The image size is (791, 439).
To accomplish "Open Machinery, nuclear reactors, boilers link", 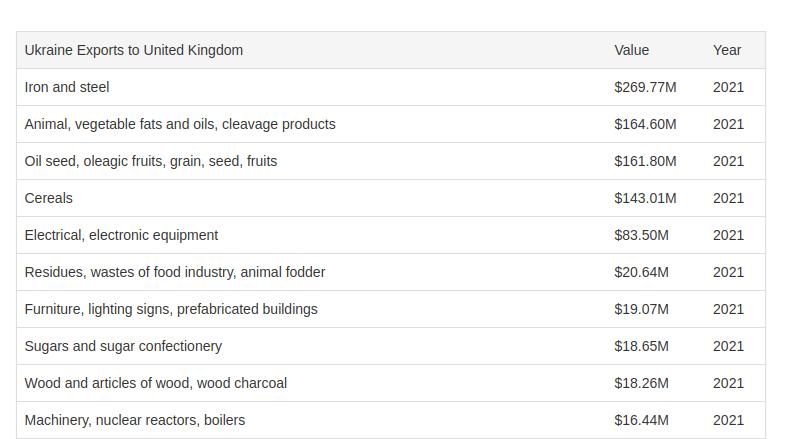I will pos(135,420).
